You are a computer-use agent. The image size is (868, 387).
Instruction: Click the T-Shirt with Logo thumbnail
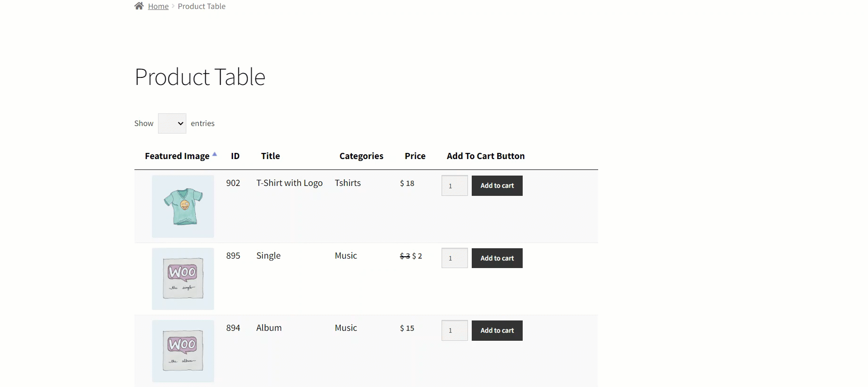tap(183, 206)
